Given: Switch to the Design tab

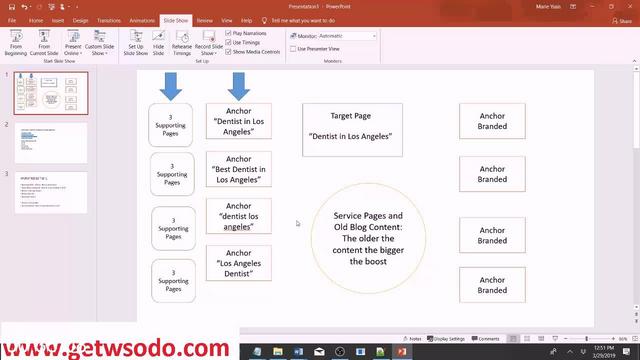Looking at the screenshot, I should (x=80, y=20).
